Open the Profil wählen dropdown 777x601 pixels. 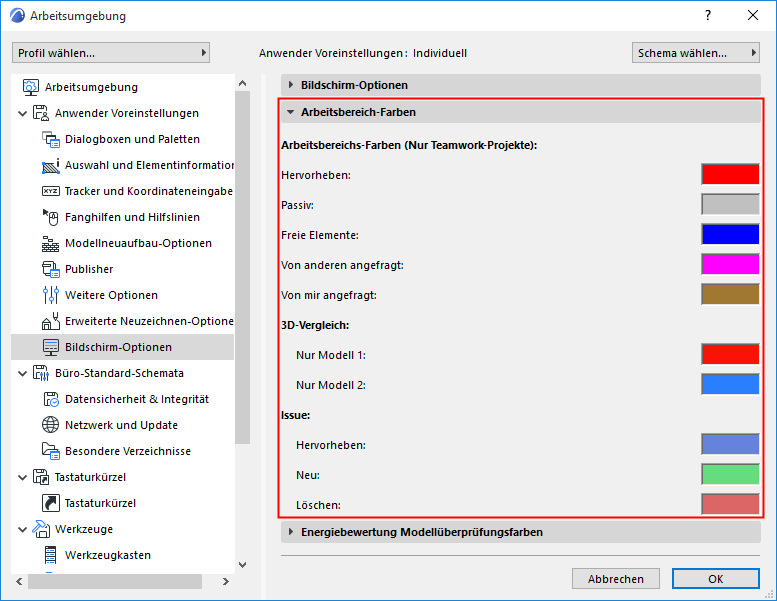pos(111,53)
